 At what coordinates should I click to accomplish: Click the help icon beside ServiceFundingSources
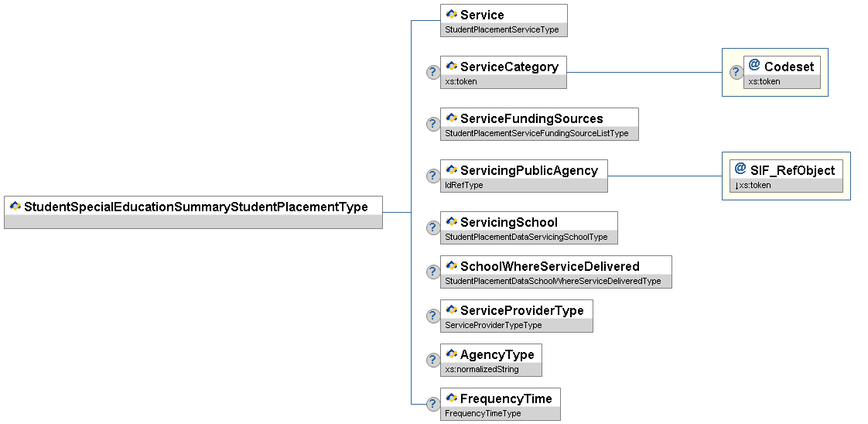[433, 125]
